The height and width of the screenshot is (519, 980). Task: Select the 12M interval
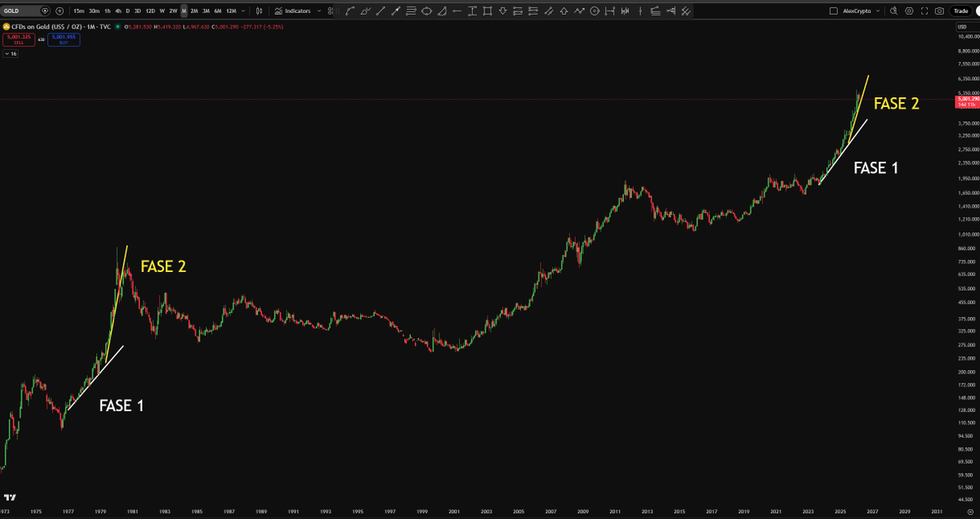pyautogui.click(x=231, y=11)
